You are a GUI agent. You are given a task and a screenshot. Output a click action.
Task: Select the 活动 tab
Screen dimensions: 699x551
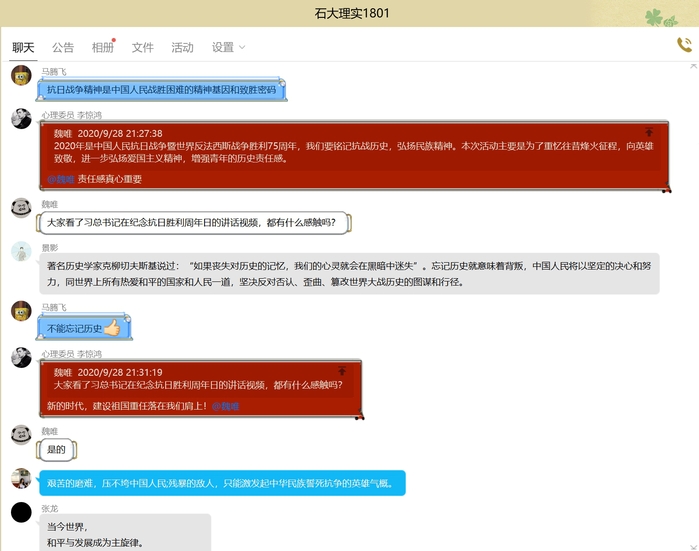pyautogui.click(x=183, y=47)
